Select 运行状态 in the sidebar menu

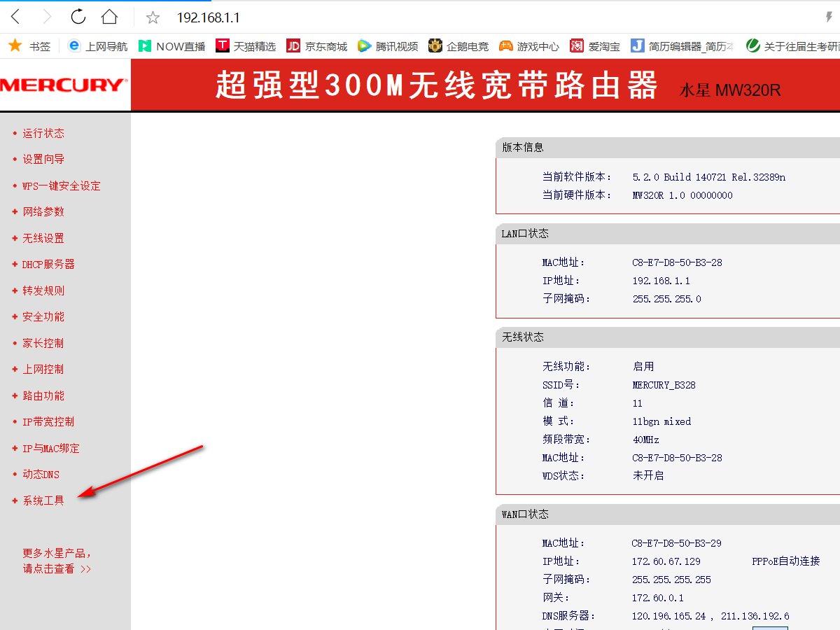pyautogui.click(x=44, y=133)
